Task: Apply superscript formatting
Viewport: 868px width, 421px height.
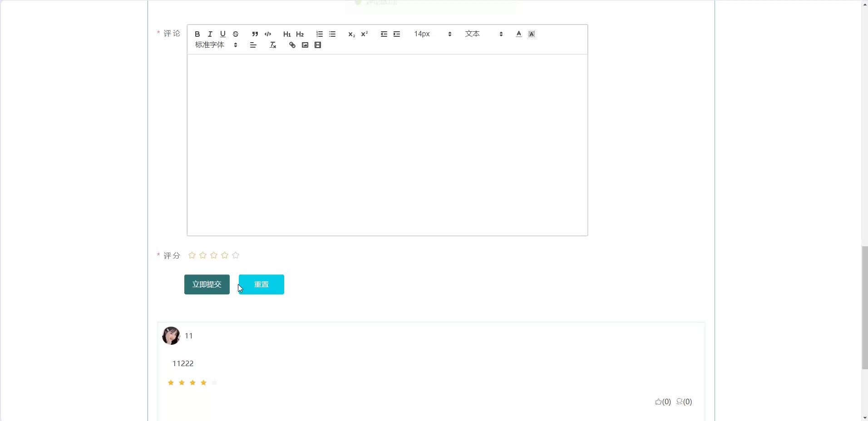Action: (364, 34)
